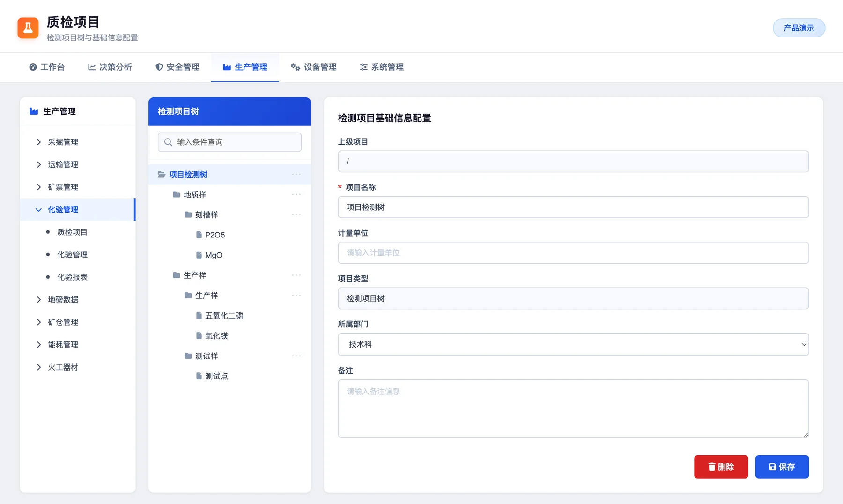Expand the 运输管理 sidebar section
The width and height of the screenshot is (843, 504).
click(77, 164)
